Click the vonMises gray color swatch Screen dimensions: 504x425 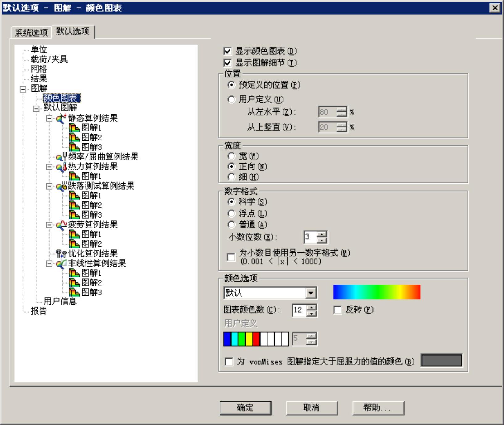pos(442,360)
